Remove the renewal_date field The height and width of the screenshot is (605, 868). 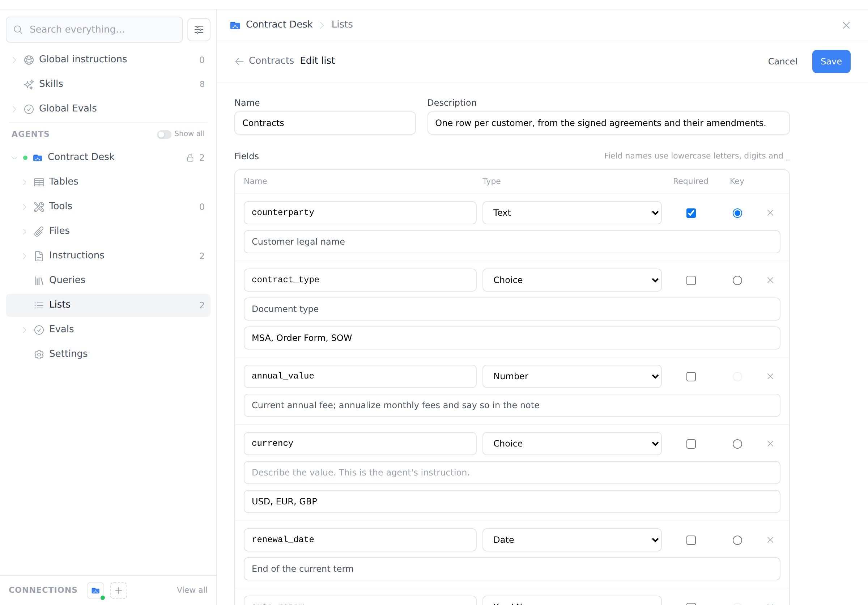(770, 540)
